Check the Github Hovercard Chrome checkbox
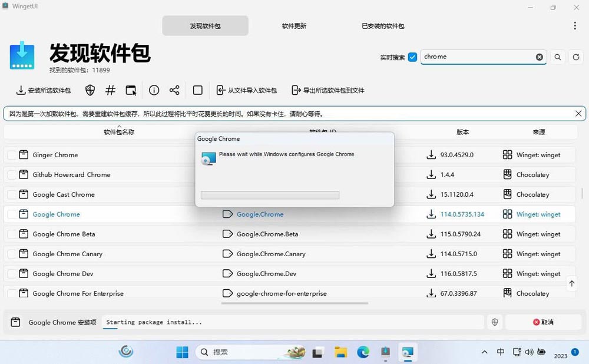589x364 pixels. click(12, 175)
